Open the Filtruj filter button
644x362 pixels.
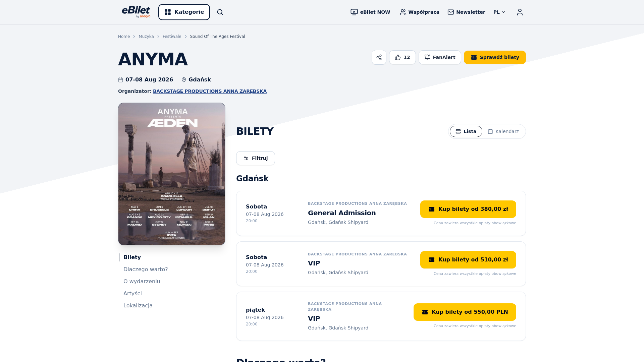coord(256,158)
